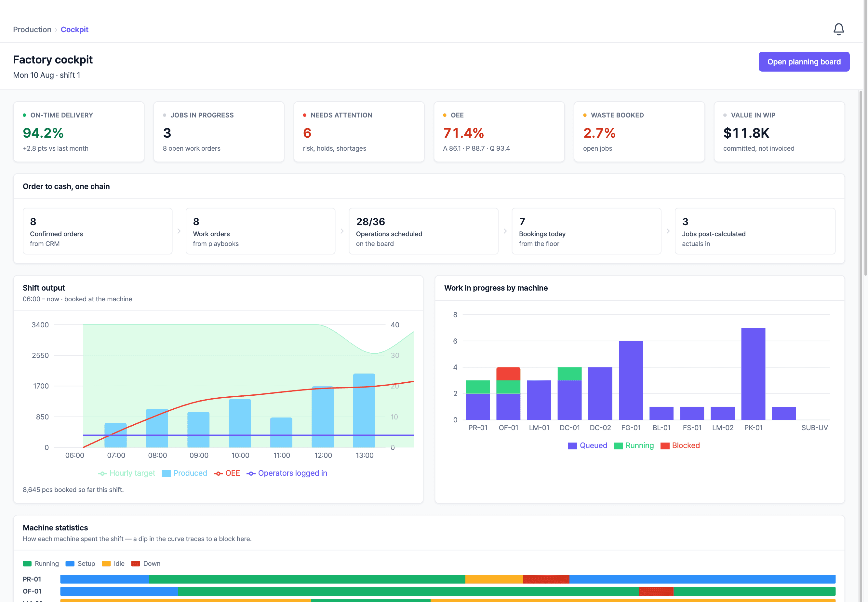
Task: Select the Confirmed orders chain step
Action: 97,231
